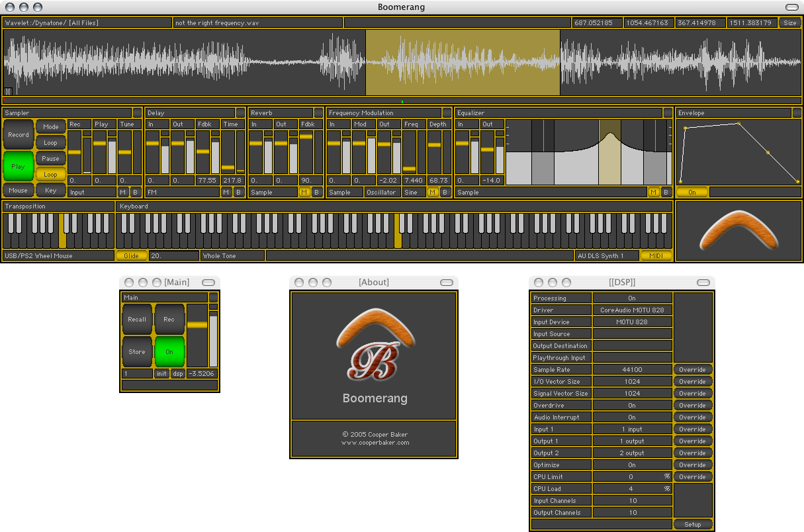Screen dimensions: 804x532
Task: Click the Size button at top right
Action: (790, 23)
